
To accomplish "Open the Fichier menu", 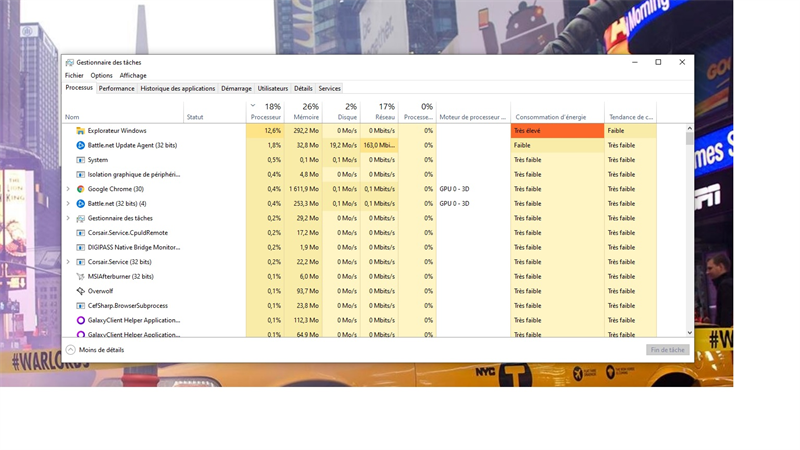I will [x=74, y=76].
